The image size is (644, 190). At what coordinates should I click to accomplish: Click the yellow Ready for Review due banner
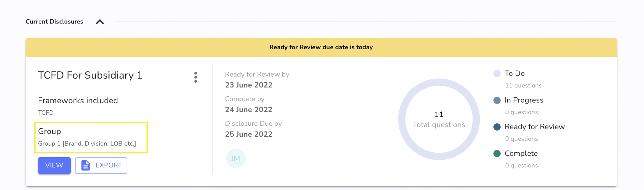tap(321, 47)
